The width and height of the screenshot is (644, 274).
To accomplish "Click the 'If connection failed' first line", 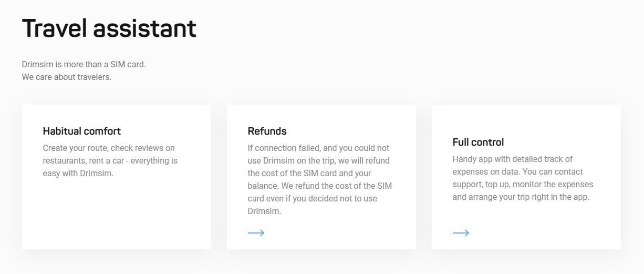I will 318,148.
